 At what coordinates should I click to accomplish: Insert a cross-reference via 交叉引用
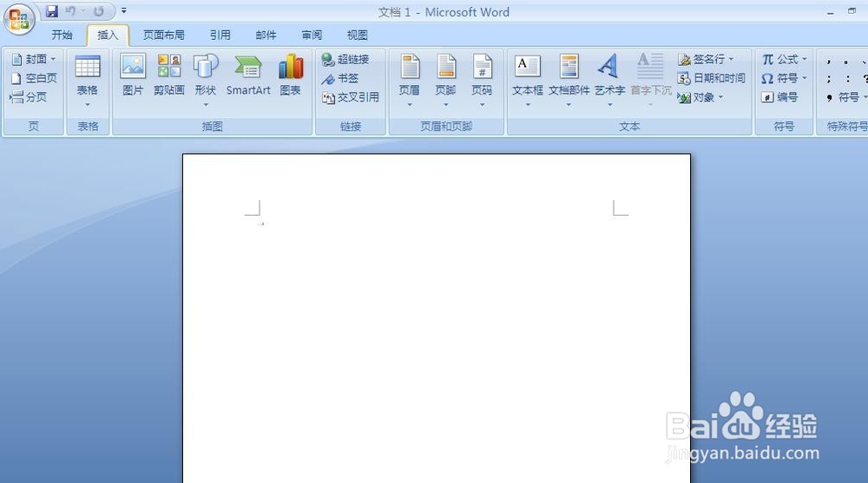351,97
